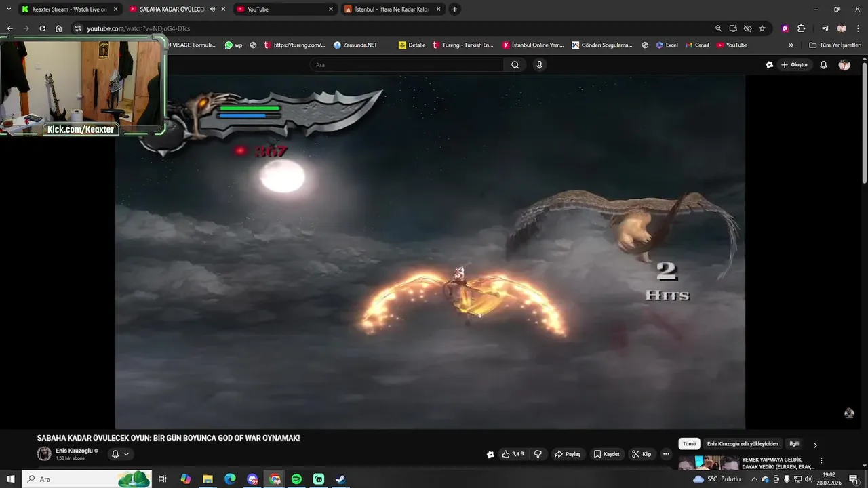Open the purple extension icon in toolbar

(785, 28)
